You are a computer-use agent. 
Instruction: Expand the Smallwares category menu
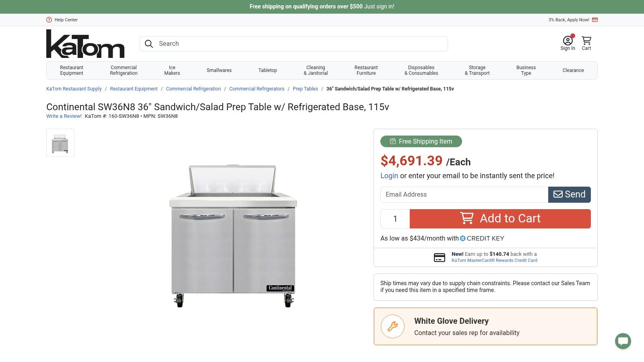click(219, 70)
